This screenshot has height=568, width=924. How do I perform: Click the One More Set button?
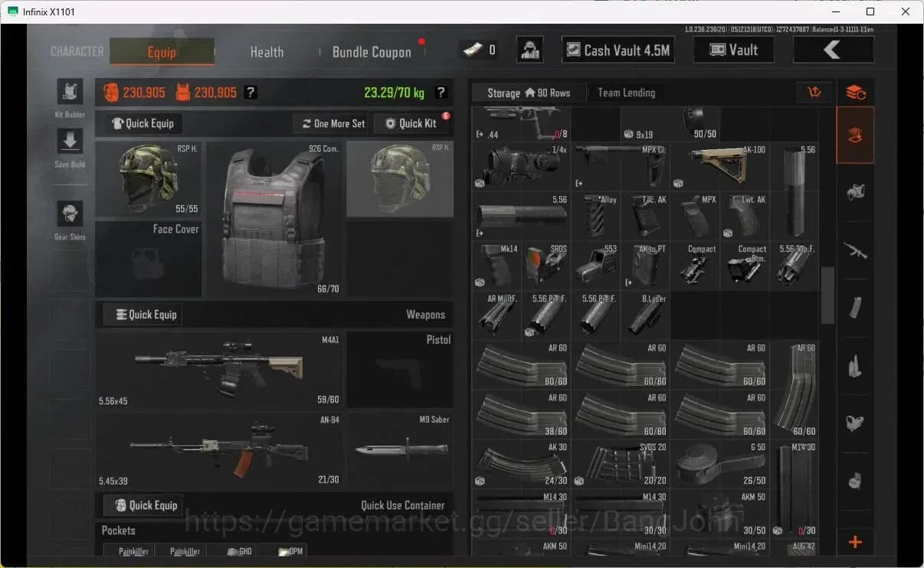(x=332, y=123)
